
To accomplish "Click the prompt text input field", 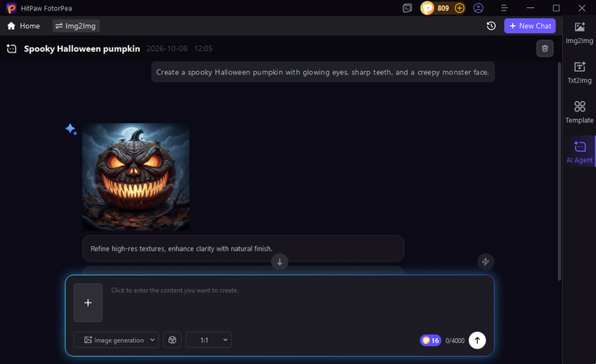I will [x=297, y=303].
